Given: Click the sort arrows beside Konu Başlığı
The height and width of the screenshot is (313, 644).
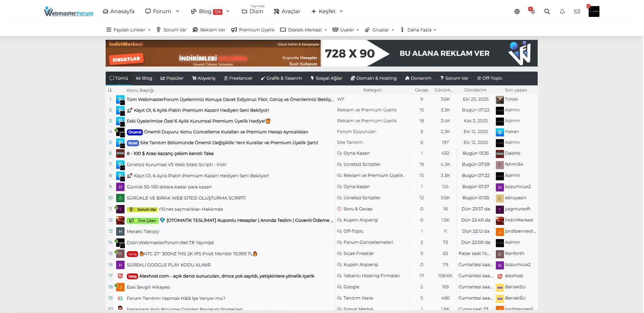Looking at the screenshot, I should [x=110, y=90].
